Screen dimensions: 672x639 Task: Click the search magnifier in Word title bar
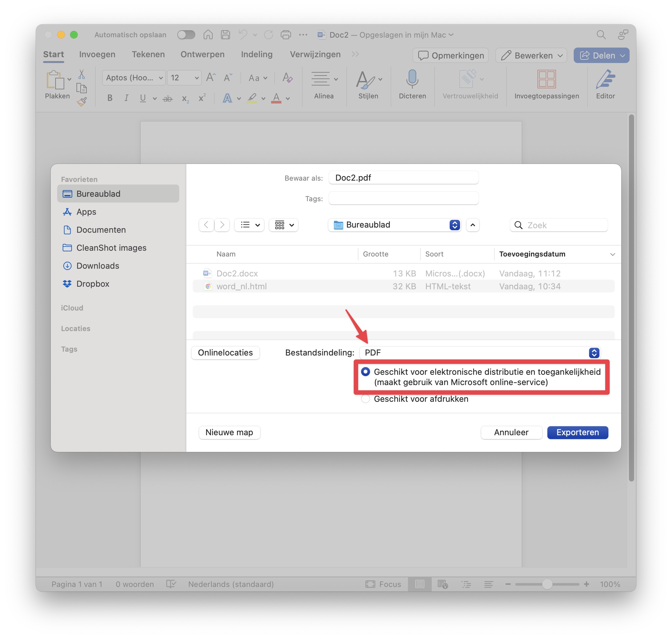601,35
